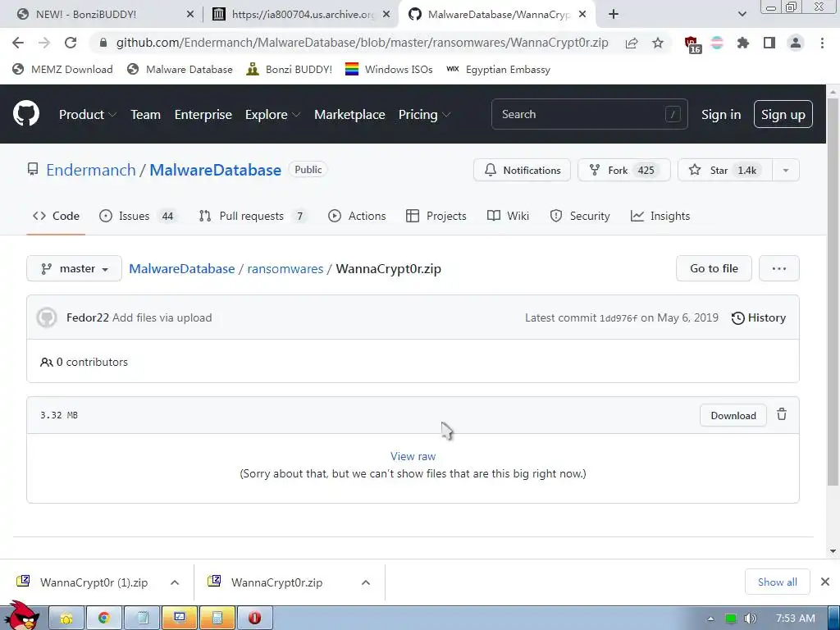Launch Chrome from the taskbar
The height and width of the screenshot is (630, 840).
(104, 619)
